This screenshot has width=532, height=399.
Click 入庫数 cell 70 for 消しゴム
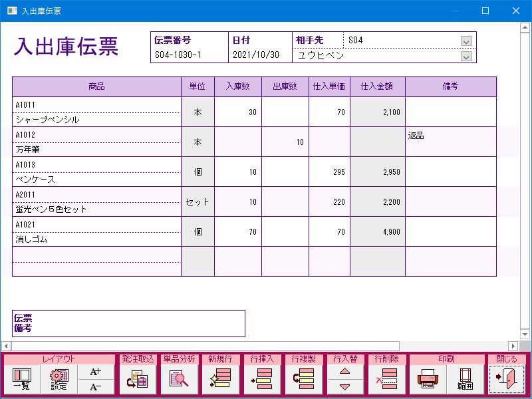tap(238, 231)
